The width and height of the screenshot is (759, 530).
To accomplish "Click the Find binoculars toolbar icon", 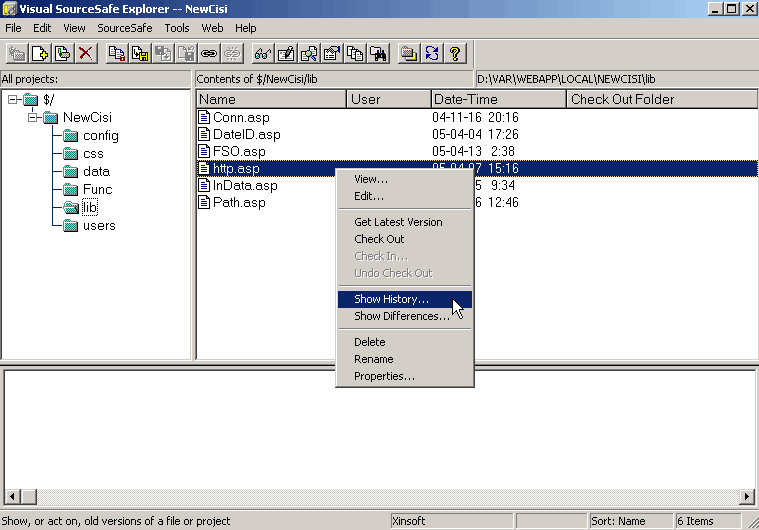I will tap(378, 54).
